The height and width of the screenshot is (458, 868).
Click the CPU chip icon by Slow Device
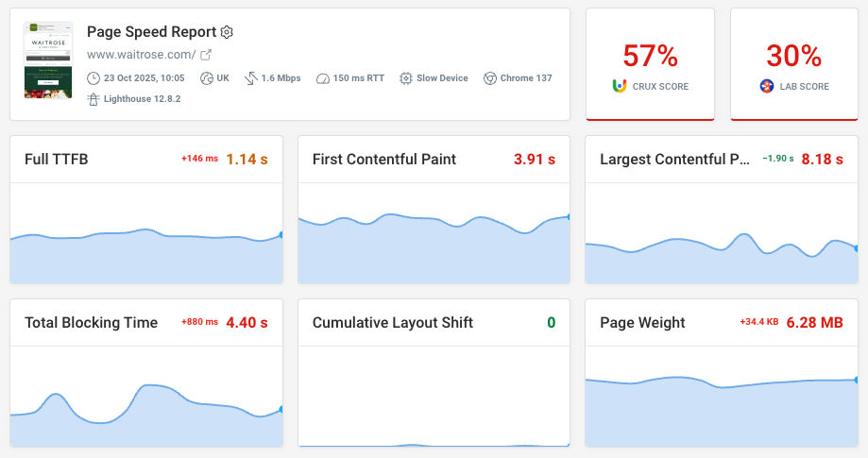click(406, 78)
